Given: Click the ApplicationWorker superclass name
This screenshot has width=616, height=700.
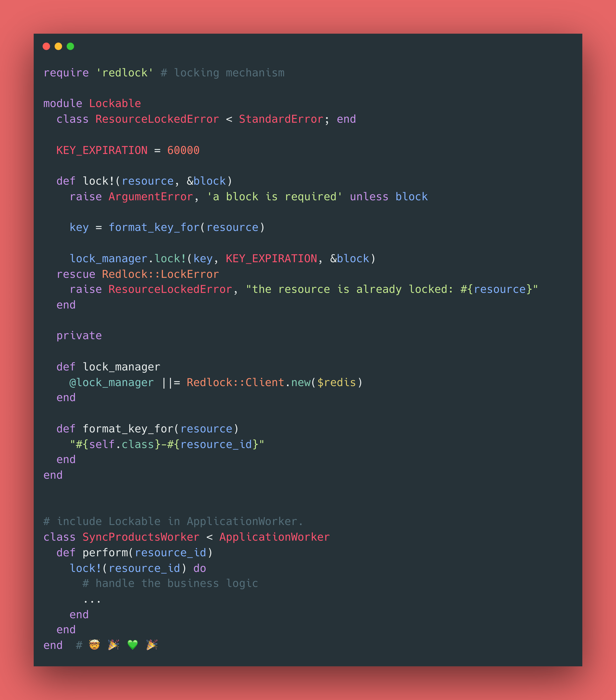Looking at the screenshot, I should pos(274,537).
